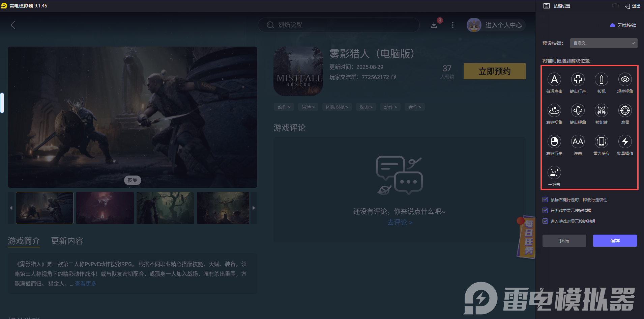Toggle 进入游戏时显示按键说明 checkbox

pos(545,221)
